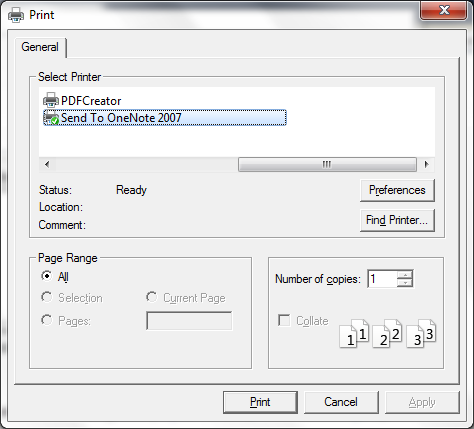Click the 'Location:' label
The image size is (474, 429).
click(61, 207)
